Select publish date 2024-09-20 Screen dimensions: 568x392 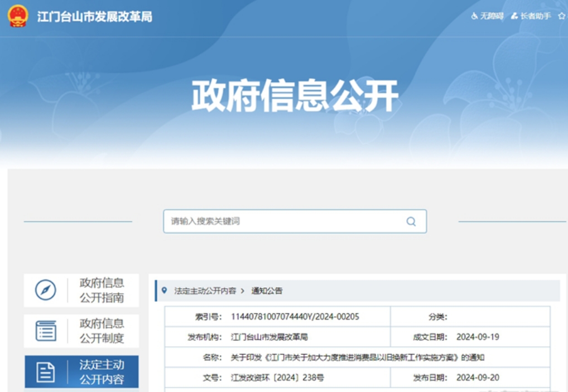click(478, 378)
